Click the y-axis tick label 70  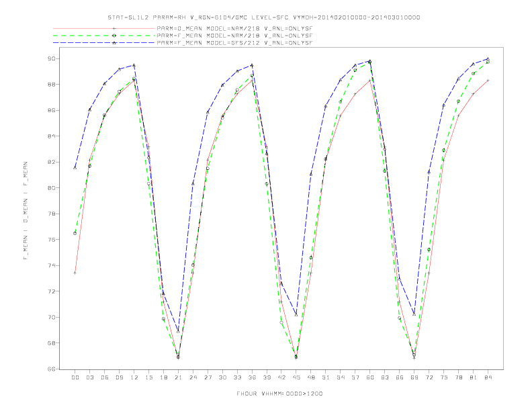[x=51, y=317]
